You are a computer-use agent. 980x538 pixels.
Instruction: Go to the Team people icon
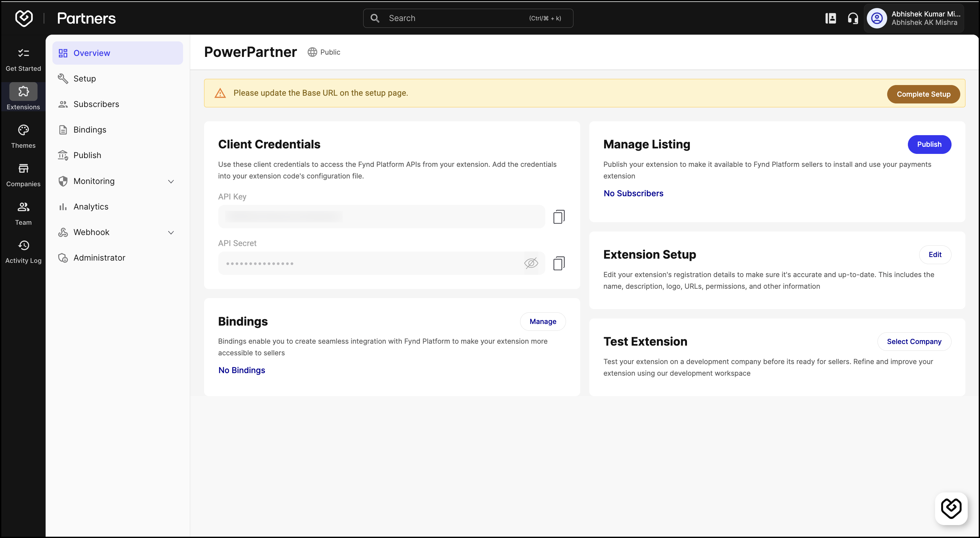coord(23,207)
